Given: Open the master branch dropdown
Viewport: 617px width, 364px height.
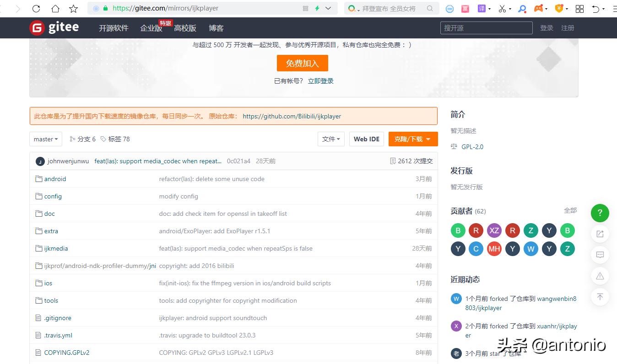Looking at the screenshot, I should click(x=45, y=139).
